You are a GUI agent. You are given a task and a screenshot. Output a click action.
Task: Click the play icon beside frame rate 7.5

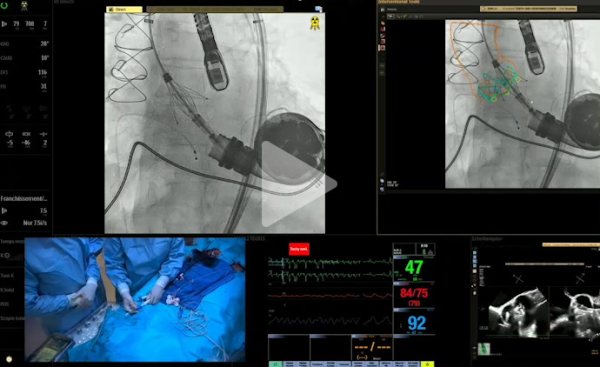coord(4,210)
